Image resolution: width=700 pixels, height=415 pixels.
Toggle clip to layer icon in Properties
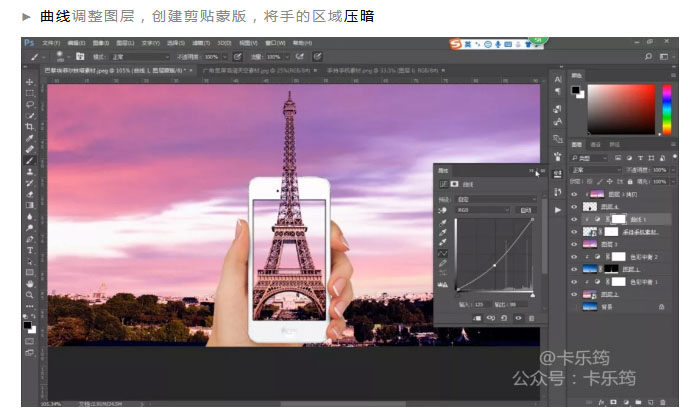click(477, 318)
